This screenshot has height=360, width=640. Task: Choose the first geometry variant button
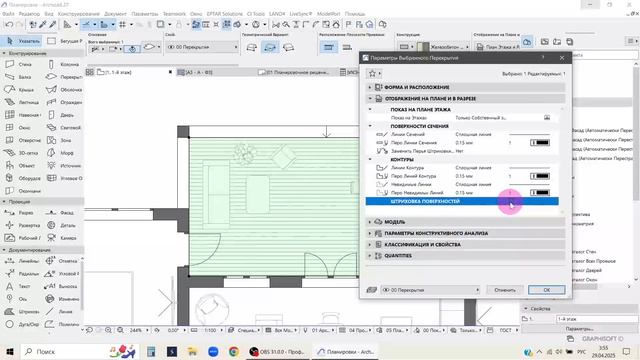pos(252,47)
